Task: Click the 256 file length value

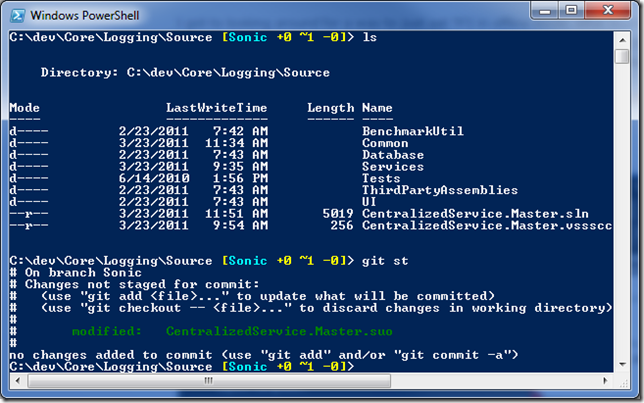Action: click(342, 226)
